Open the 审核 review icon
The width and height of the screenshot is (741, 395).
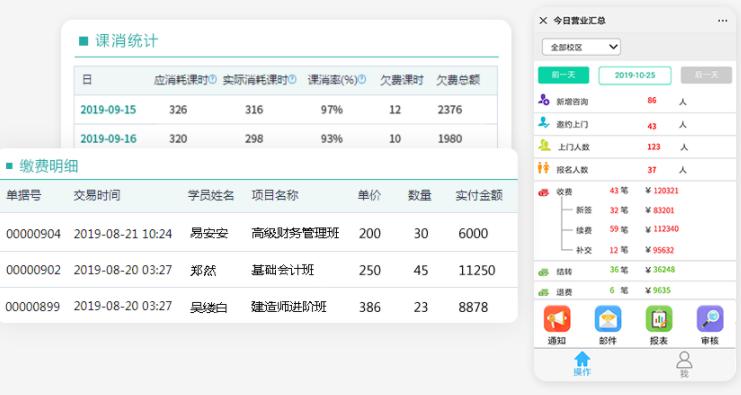click(x=710, y=319)
